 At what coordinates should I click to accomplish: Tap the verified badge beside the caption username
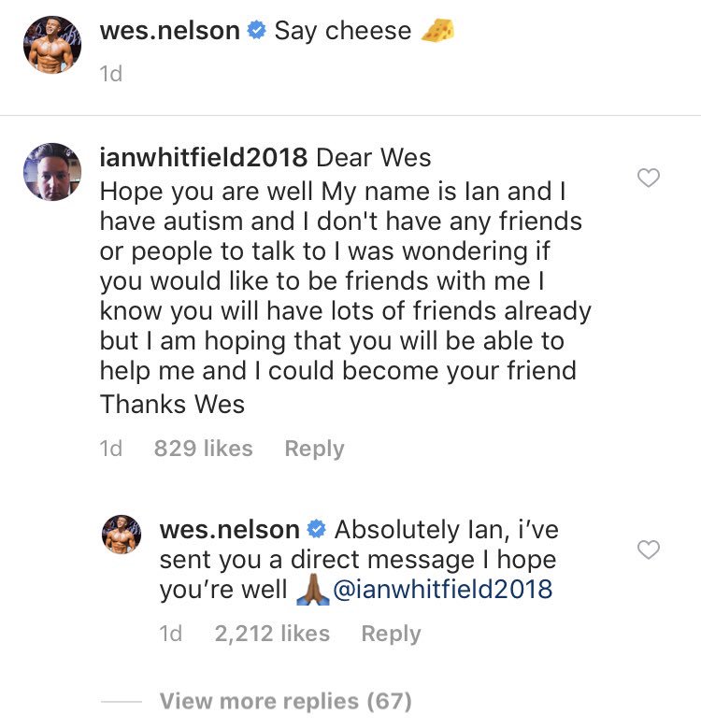tap(256, 31)
